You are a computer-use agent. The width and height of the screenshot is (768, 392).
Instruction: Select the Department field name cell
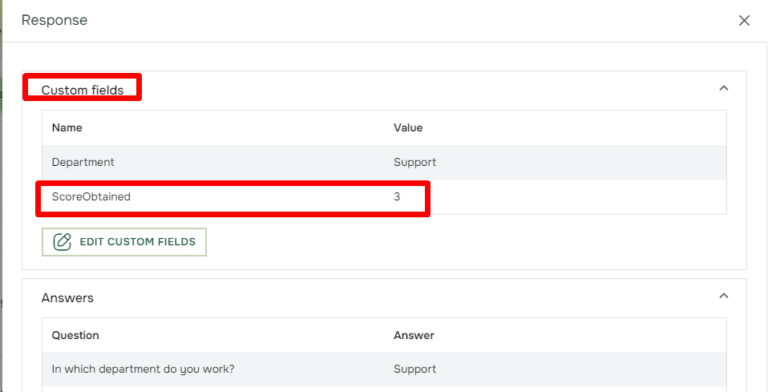pyautogui.click(x=83, y=162)
